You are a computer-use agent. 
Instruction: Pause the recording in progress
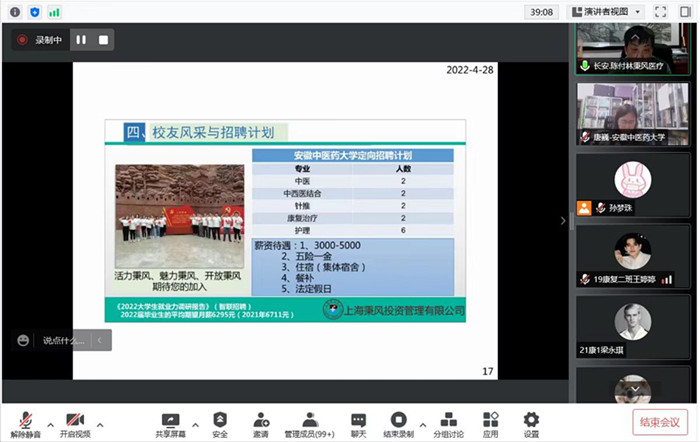tap(81, 40)
